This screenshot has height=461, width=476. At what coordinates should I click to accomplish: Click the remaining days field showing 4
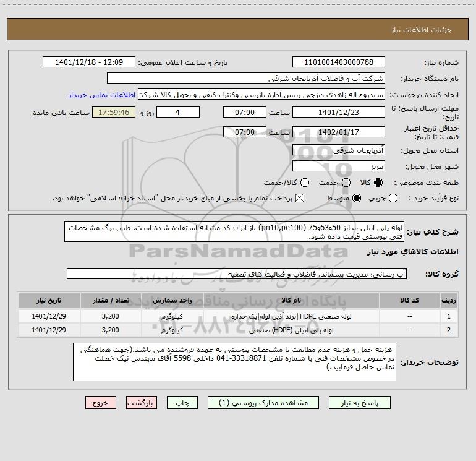tap(178, 112)
